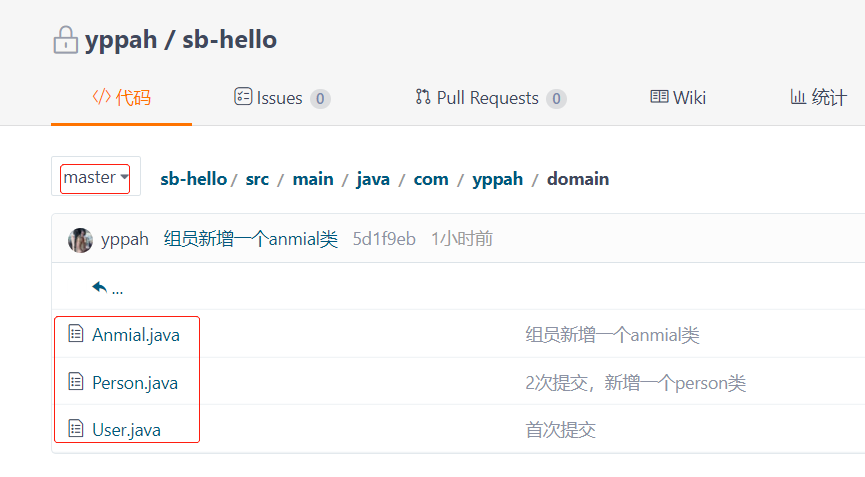865x477 pixels.
Task: Click the private repository lock icon
Action: [x=65, y=40]
